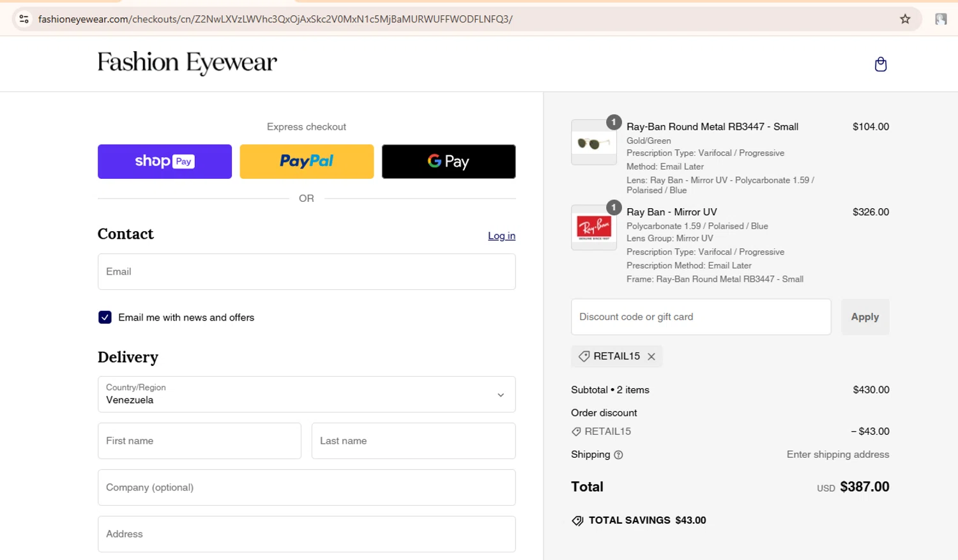The image size is (958, 560).
Task: Uncheck Email me with news and offers
Action: pos(105,317)
